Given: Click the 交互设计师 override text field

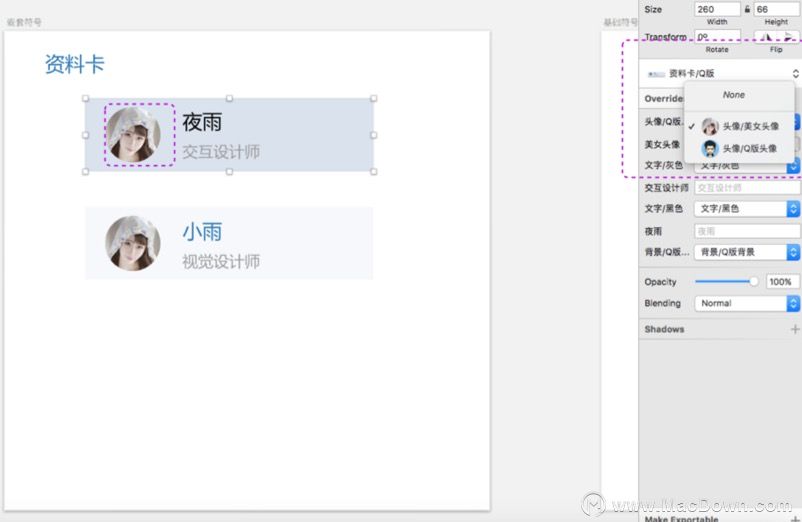Looking at the screenshot, I should coord(747,188).
